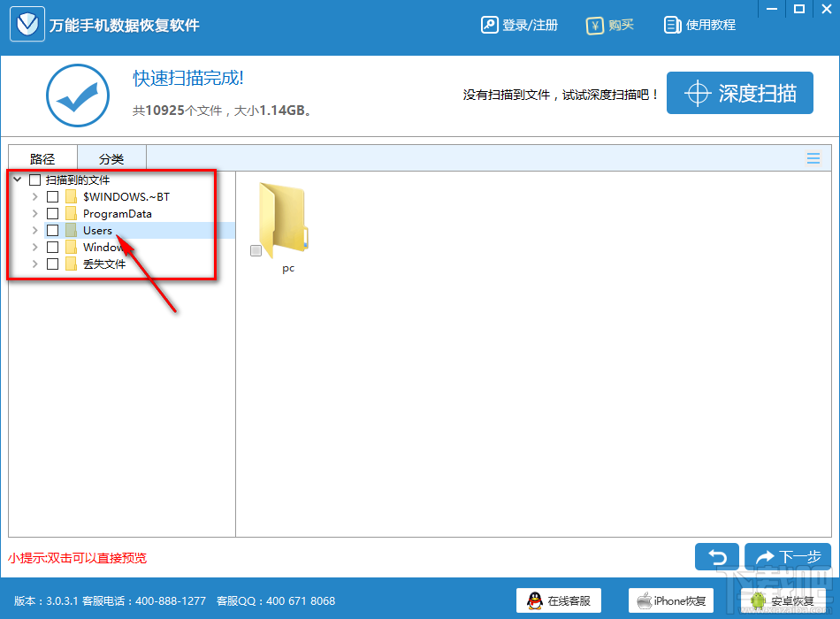The width and height of the screenshot is (840, 619).
Task: Tick the ProgramData checkbox
Action: (x=52, y=213)
